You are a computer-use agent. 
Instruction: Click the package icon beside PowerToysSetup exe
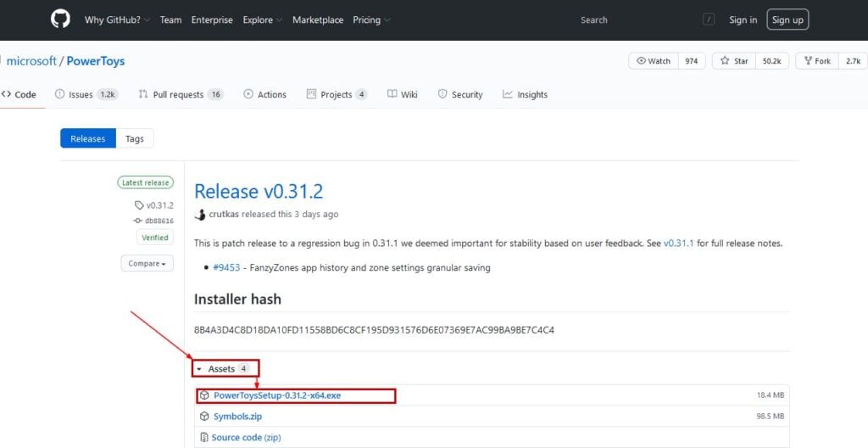[204, 395]
